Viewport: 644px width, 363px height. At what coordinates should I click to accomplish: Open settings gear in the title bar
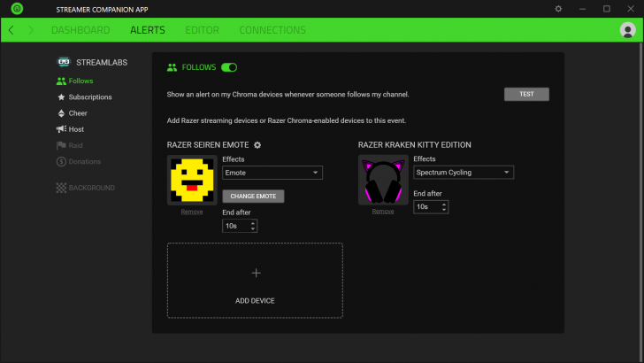(x=558, y=9)
